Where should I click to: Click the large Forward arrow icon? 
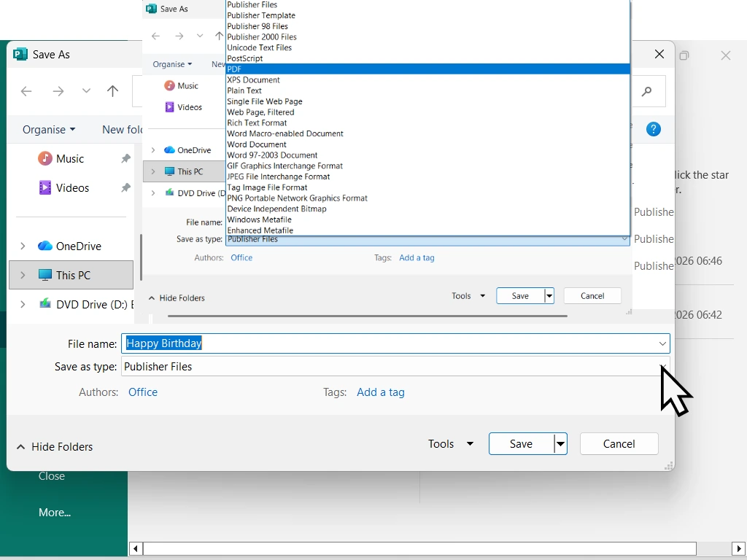pyautogui.click(x=58, y=91)
